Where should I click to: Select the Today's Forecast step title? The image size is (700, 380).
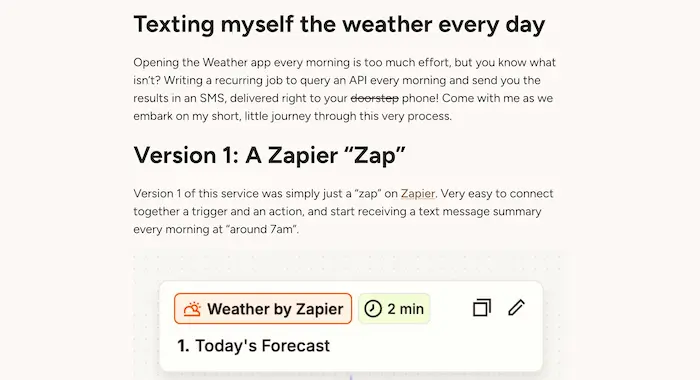pyautogui.click(x=262, y=346)
